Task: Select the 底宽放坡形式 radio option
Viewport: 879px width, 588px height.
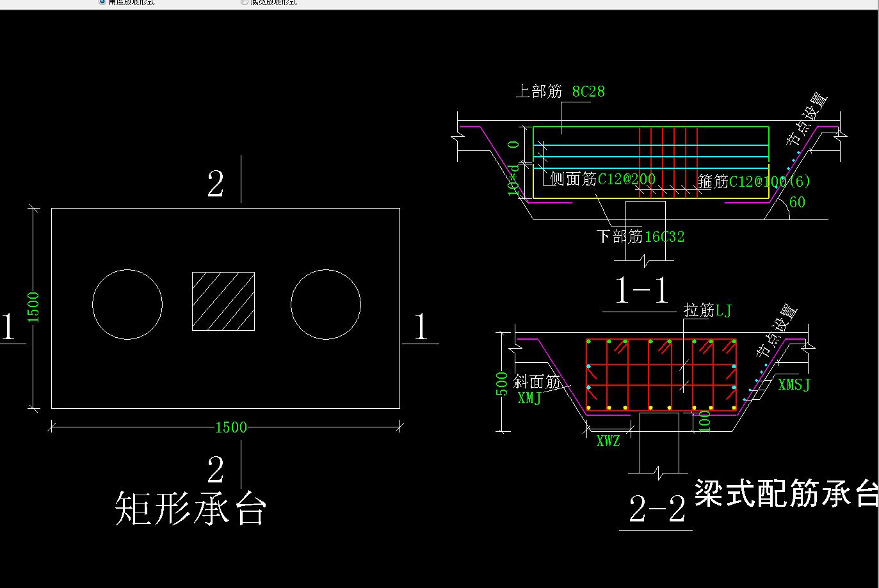Action: point(268,2)
